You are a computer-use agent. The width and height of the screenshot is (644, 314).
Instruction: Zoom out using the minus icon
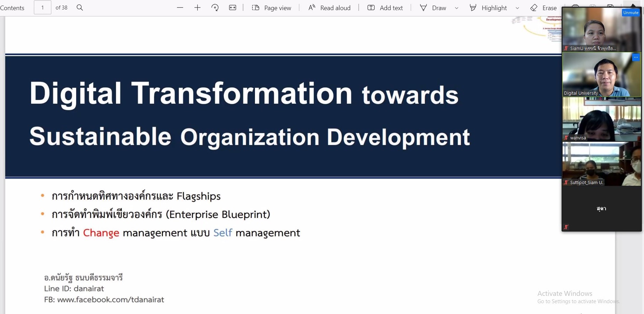pos(180,8)
